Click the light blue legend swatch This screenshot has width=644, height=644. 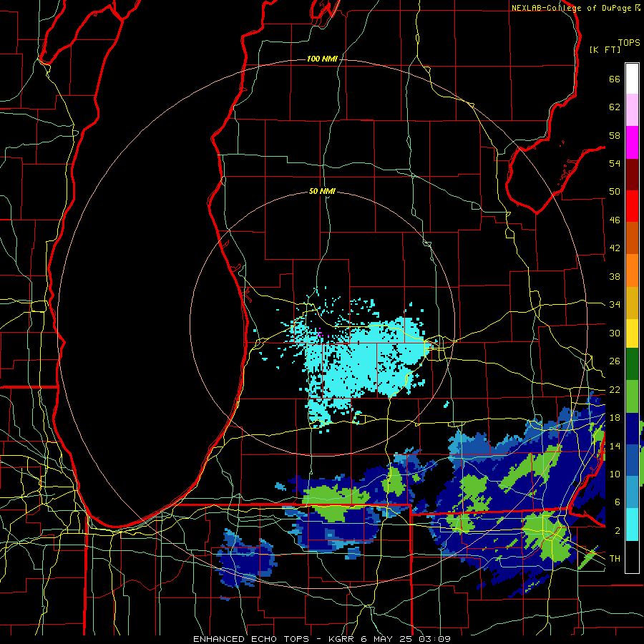point(632,492)
